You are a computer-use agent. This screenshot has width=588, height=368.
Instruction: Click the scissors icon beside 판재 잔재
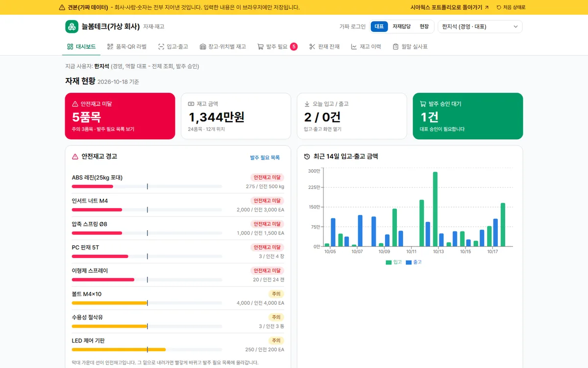(312, 47)
